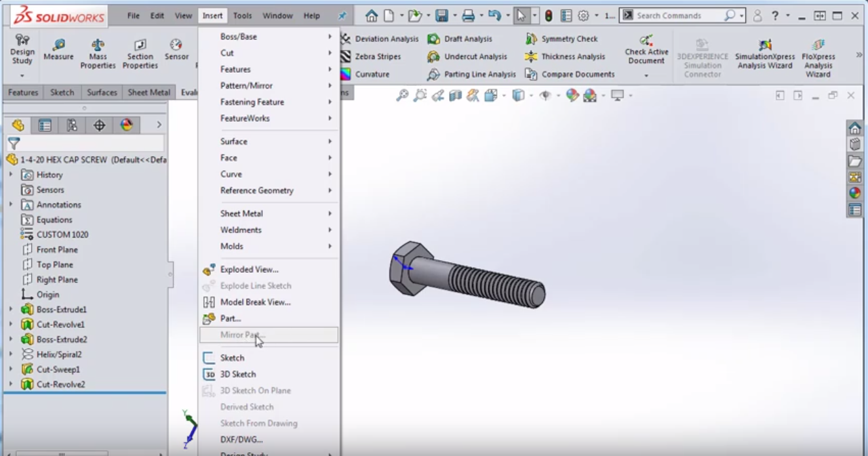Open the Edit menu
Screen dimensions: 868x456
point(157,16)
